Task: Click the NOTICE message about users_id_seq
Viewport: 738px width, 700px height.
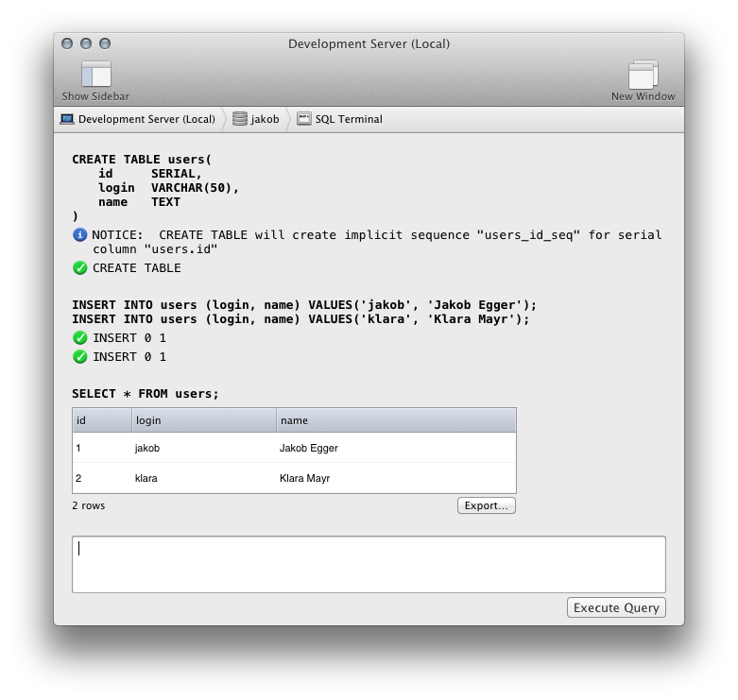Action: click(376, 242)
